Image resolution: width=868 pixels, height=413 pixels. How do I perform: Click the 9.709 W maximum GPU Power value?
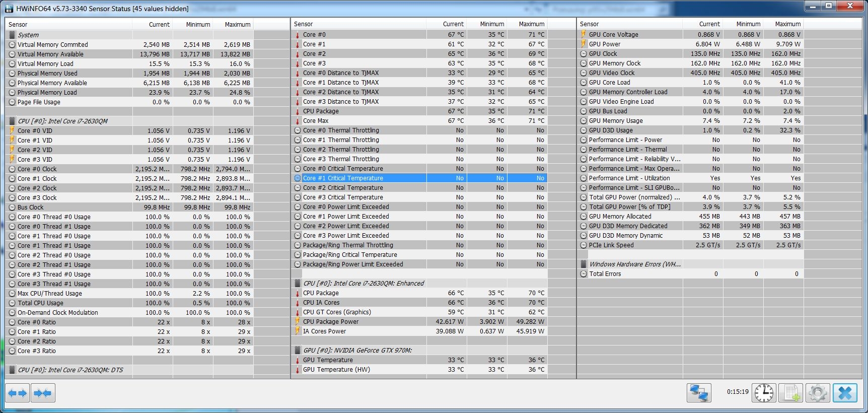click(788, 44)
